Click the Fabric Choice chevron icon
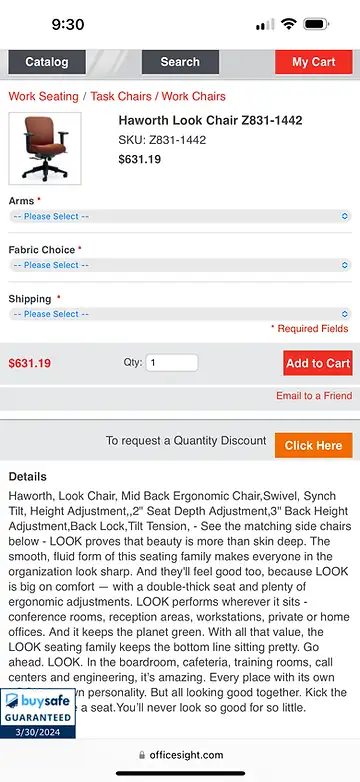Image resolution: width=360 pixels, height=782 pixels. [x=345, y=265]
